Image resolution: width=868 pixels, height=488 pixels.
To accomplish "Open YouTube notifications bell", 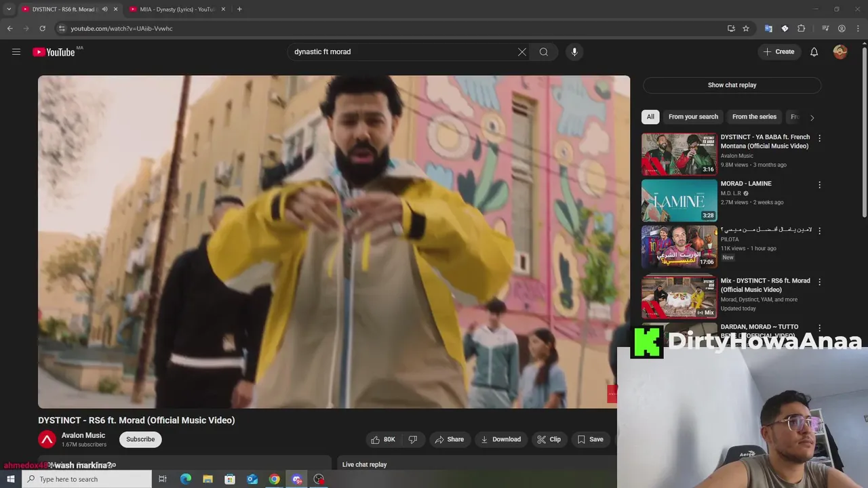I will [x=814, y=52].
